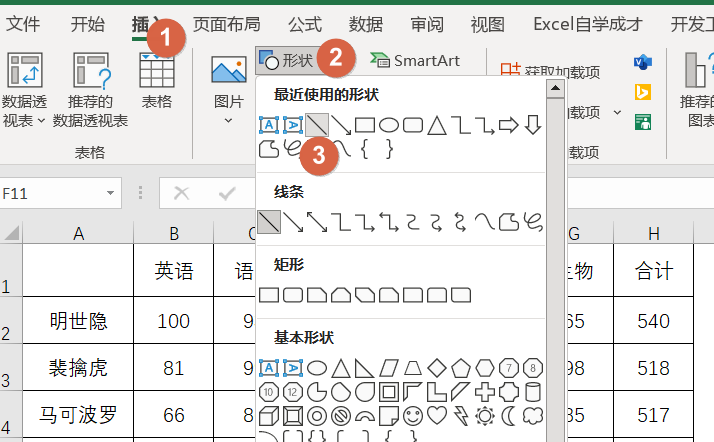This screenshot has width=714, height=442.
Task: Pick the cylinder can shape
Action: click(x=533, y=392)
